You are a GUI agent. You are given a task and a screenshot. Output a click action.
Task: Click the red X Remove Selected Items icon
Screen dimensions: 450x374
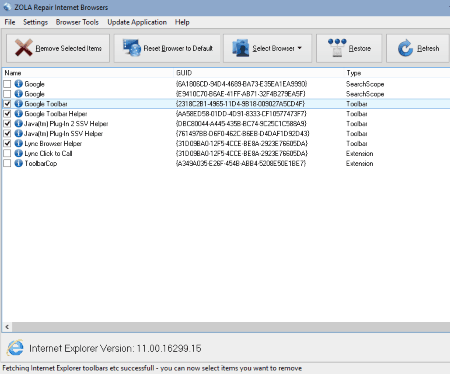tap(24, 48)
